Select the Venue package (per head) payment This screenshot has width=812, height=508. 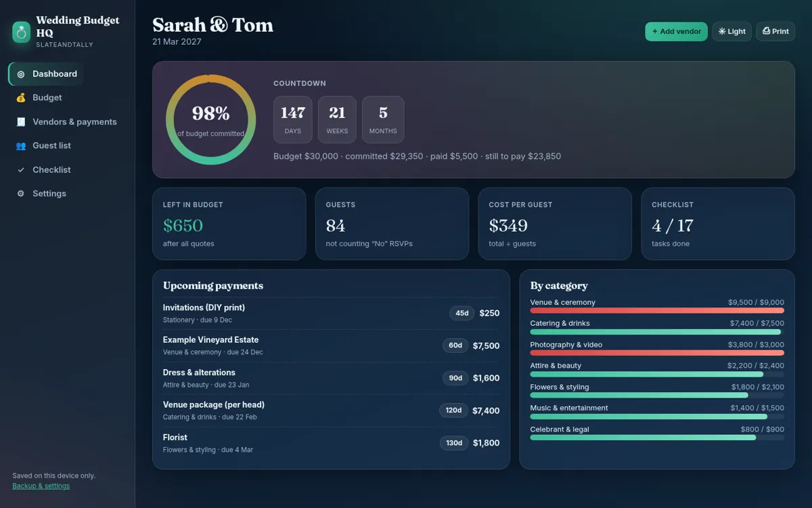click(331, 410)
